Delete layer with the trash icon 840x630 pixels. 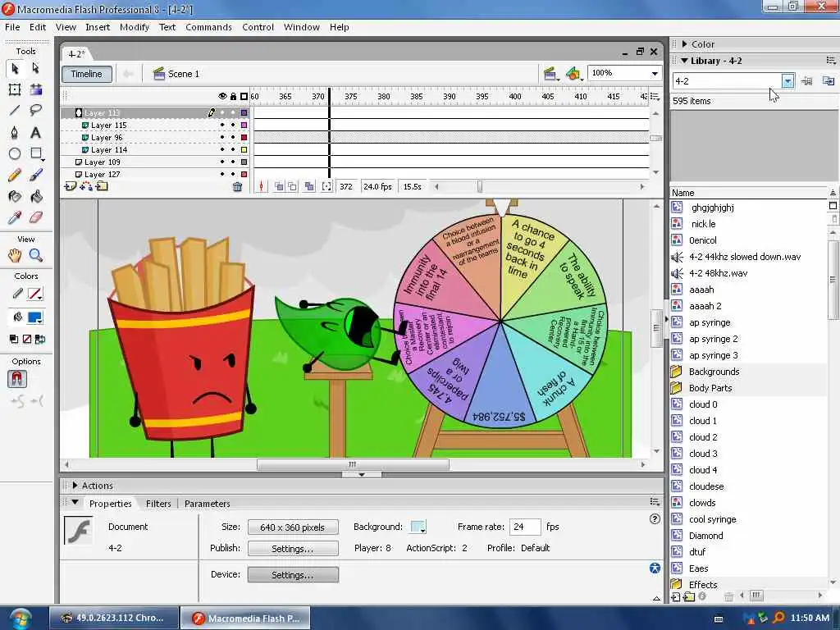tap(237, 186)
